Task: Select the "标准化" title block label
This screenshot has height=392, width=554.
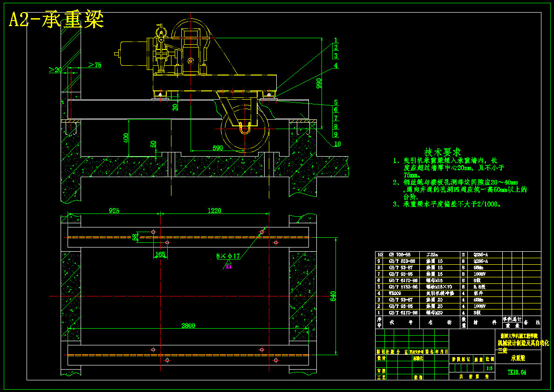Action: pos(417,358)
